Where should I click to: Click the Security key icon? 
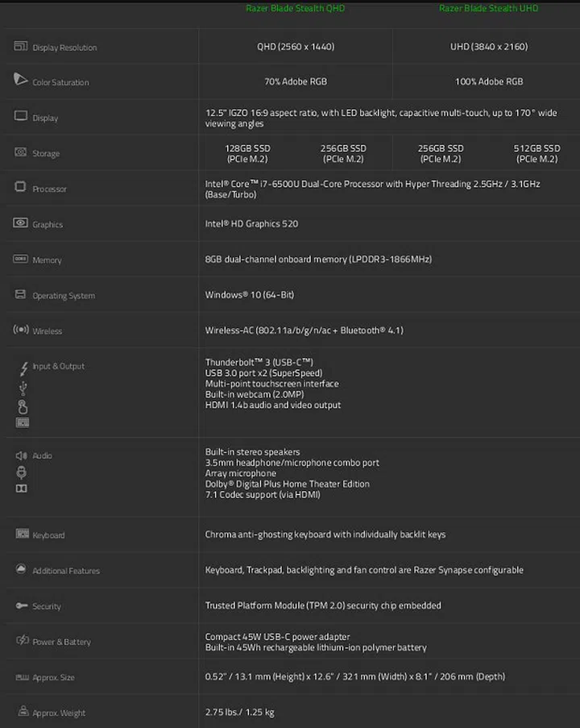[x=21, y=605]
